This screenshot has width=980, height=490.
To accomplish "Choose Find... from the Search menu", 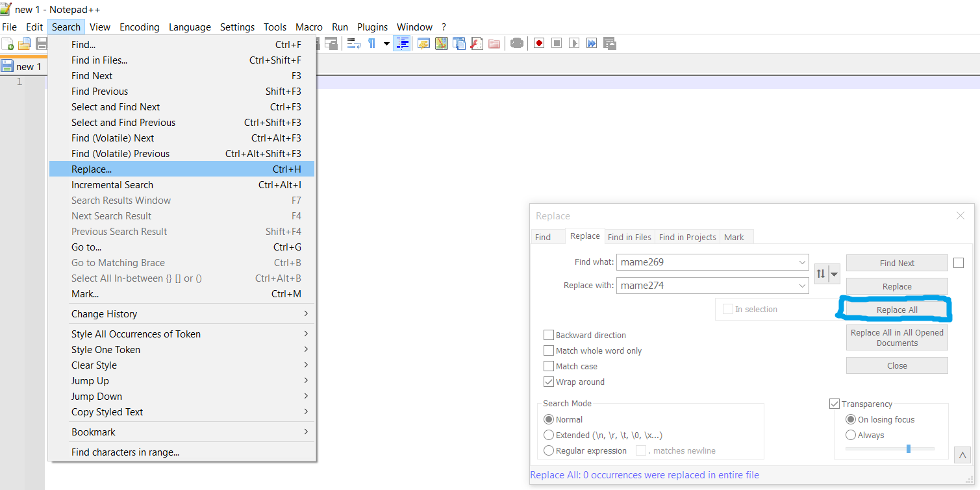I will click(182, 45).
